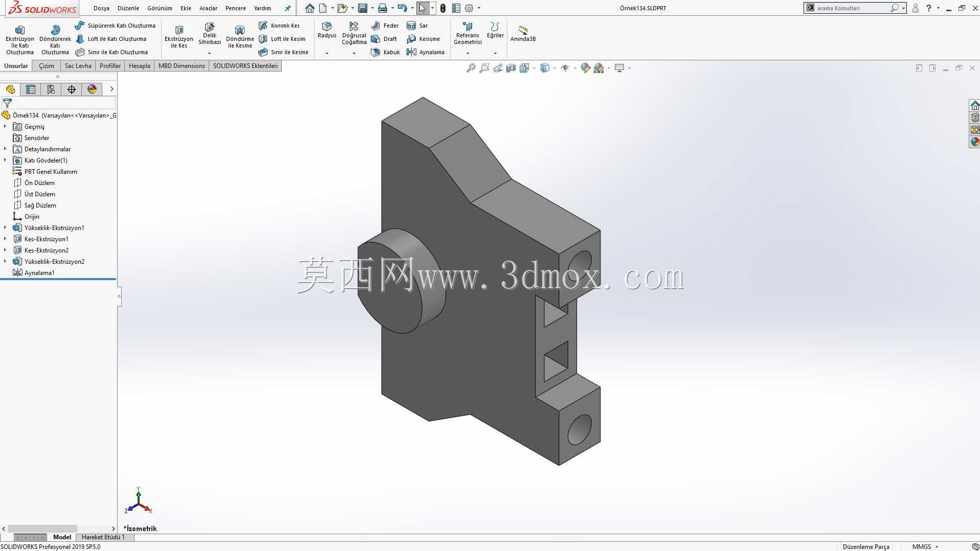
Task: Open Appearances task pane color tab
Action: (x=975, y=142)
